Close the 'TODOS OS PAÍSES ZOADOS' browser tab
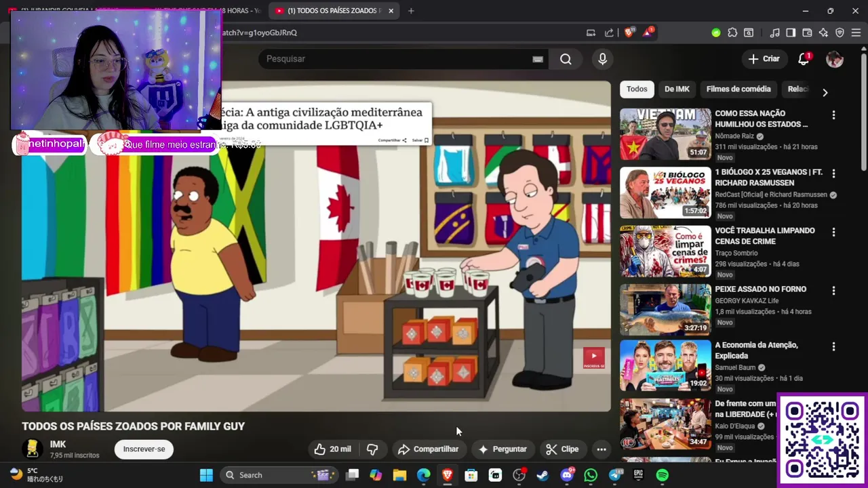Image resolution: width=868 pixels, height=488 pixels. pos(391,11)
